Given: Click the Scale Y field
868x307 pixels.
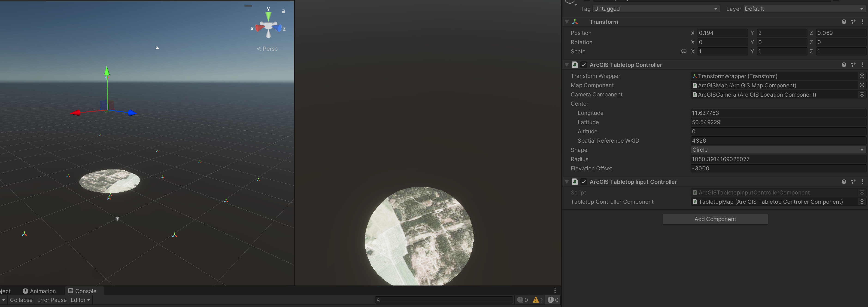Looking at the screenshot, I should point(782,52).
